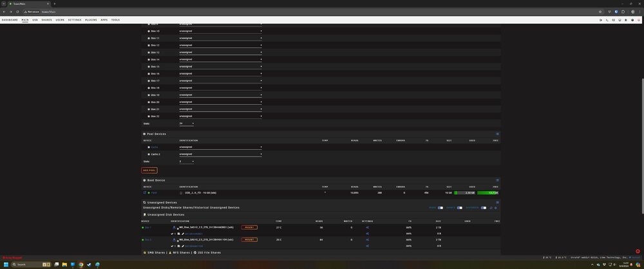The image size is (644, 269).
Task: Open the Disk 16 device assignment dropdown
Action: click(220, 73)
